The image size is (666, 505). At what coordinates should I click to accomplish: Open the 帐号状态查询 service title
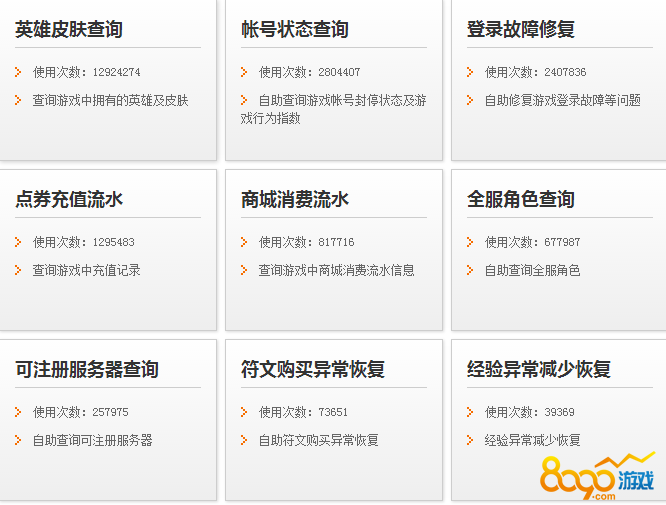295,30
